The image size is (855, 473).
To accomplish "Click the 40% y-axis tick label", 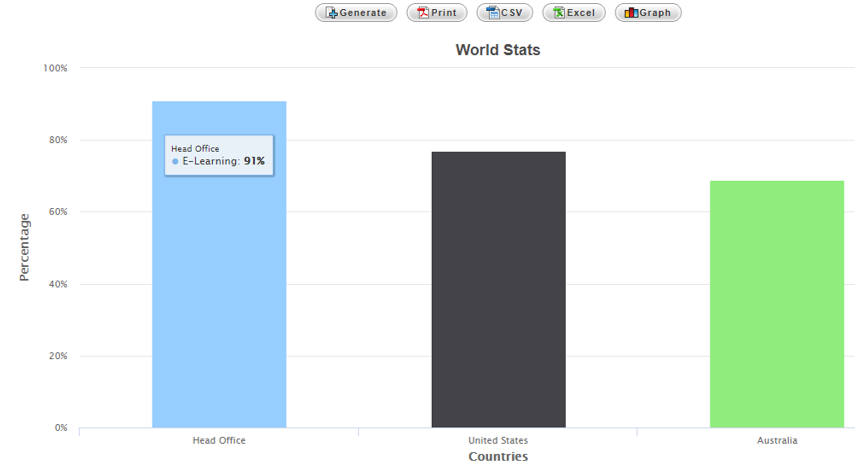I will 57,284.
